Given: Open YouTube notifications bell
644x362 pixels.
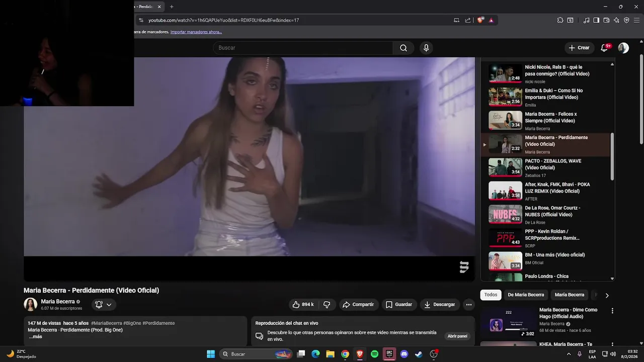Looking at the screenshot, I should pos(605,48).
